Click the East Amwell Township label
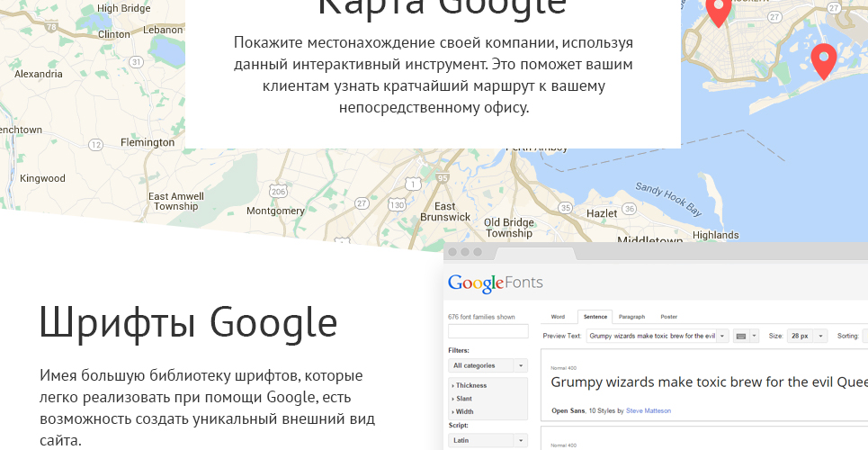868x450 pixels. (x=176, y=202)
